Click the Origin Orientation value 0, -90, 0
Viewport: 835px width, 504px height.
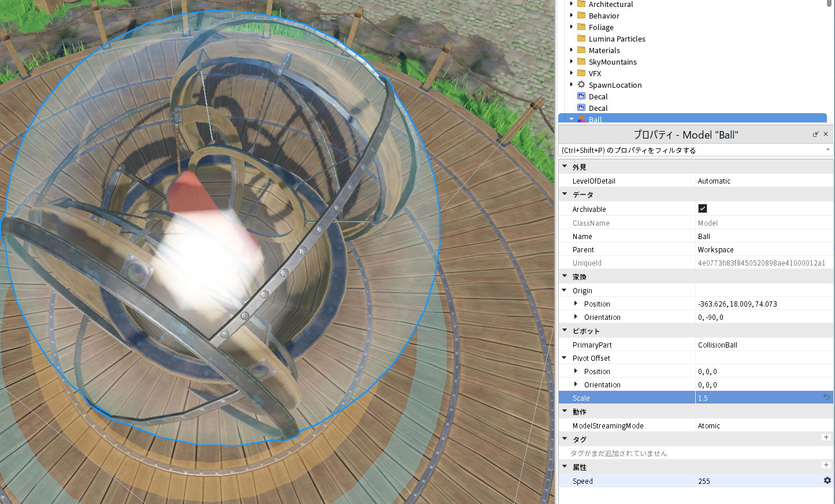[710, 317]
